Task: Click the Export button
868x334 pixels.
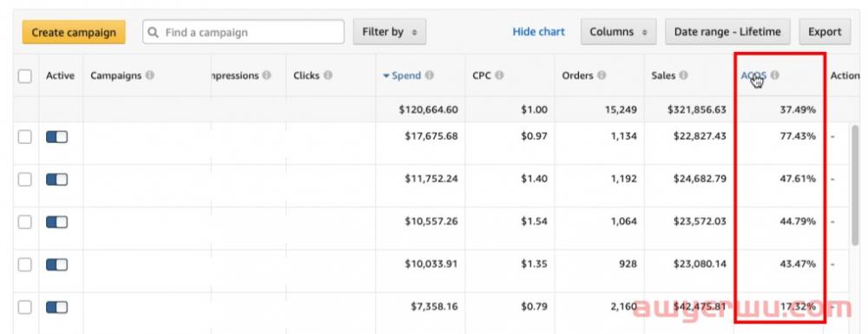Action: 825,32
